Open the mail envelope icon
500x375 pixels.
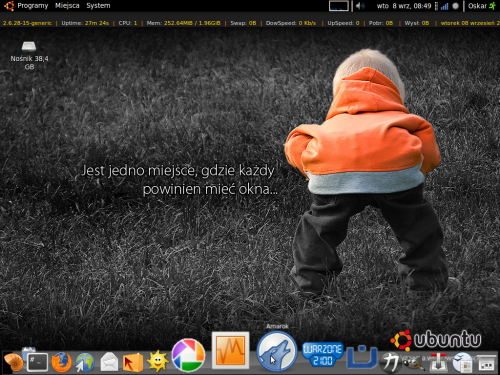pos(109,362)
